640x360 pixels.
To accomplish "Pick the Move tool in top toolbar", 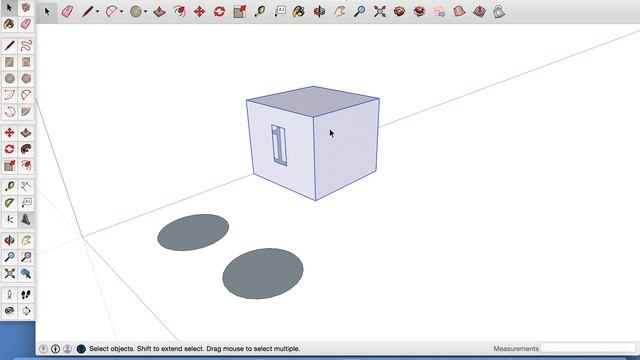I will 199,11.
